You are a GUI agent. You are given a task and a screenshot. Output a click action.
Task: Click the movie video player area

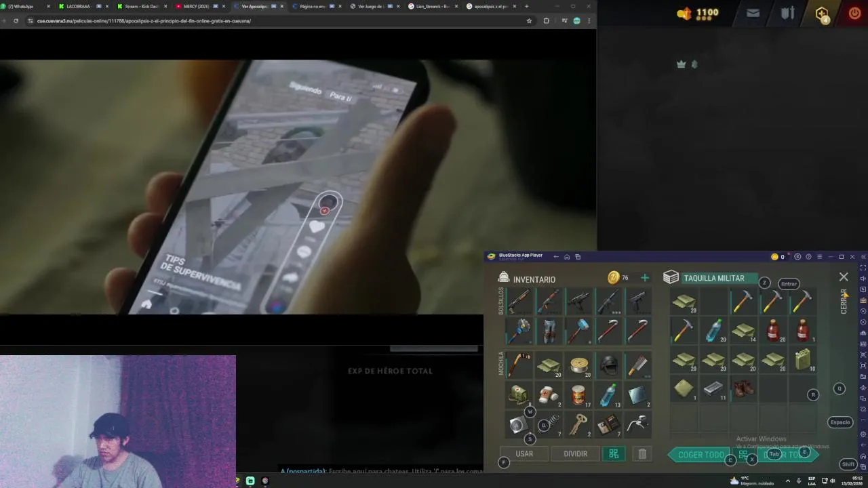298,187
